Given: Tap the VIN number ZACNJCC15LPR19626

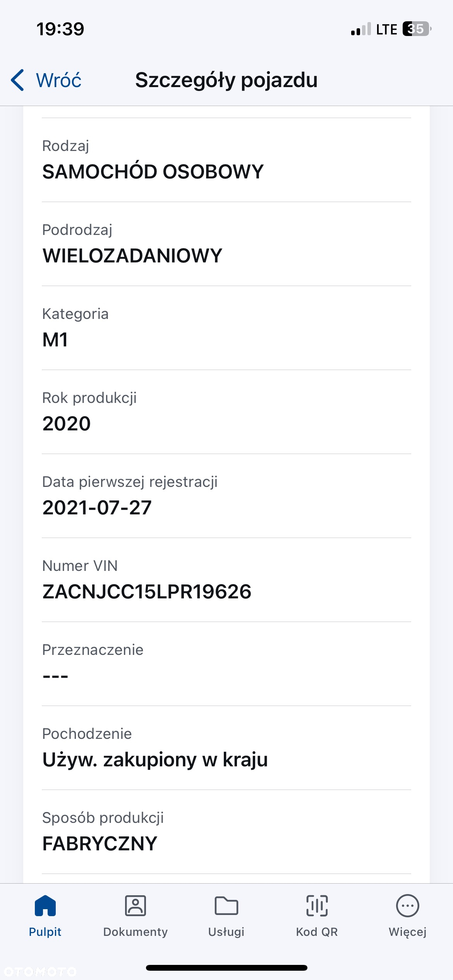Looking at the screenshot, I should 147,591.
